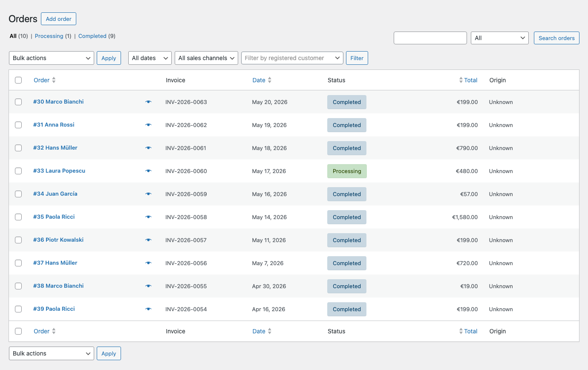This screenshot has width=588, height=370.
Task: Mark checkbox for order #36 Piotr Kowalski
Action: [18, 240]
